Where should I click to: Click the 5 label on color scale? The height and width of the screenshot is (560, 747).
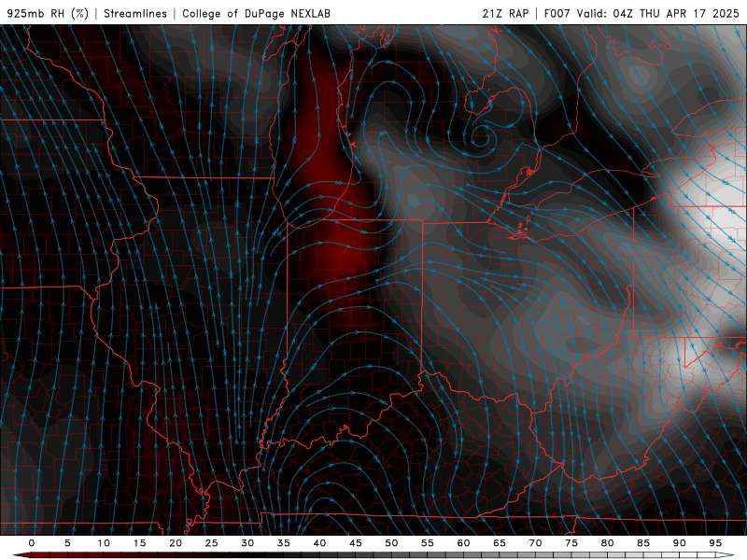67,543
